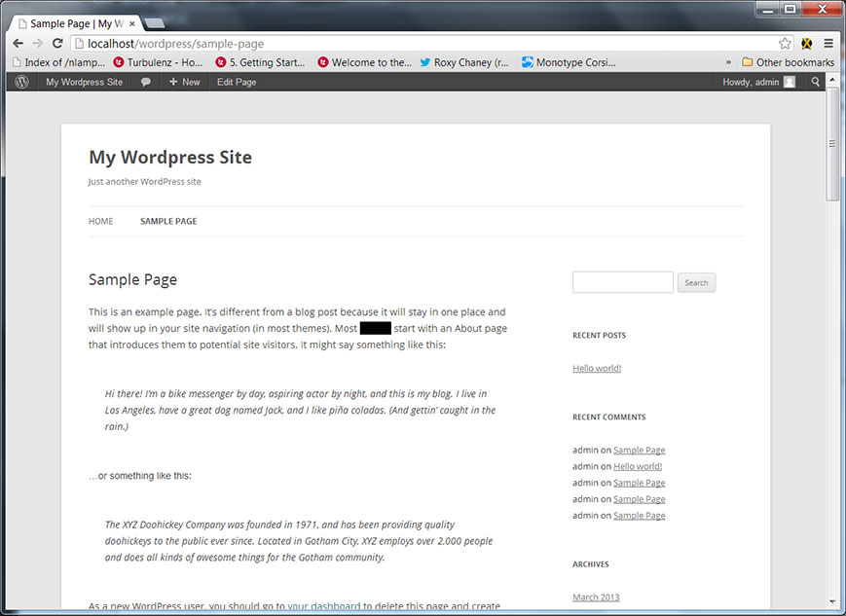Click the browser forward arrow
Screen dimensions: 846x616
click(x=38, y=44)
